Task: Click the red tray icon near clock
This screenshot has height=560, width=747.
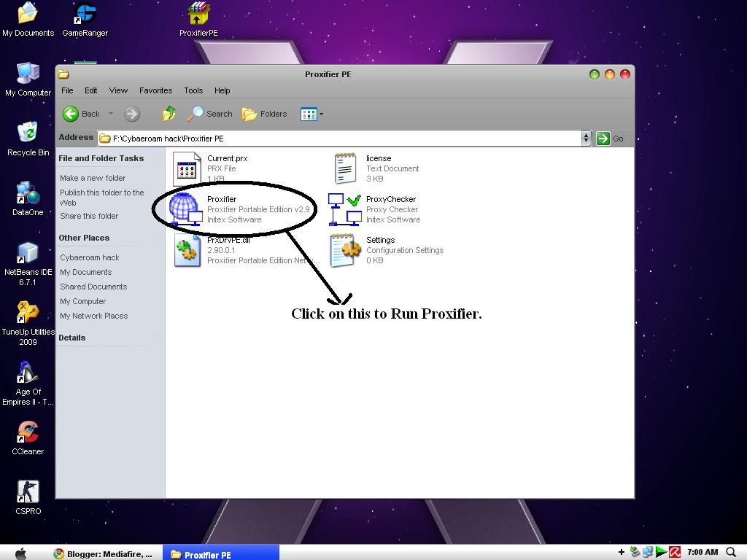Action: pos(675,553)
